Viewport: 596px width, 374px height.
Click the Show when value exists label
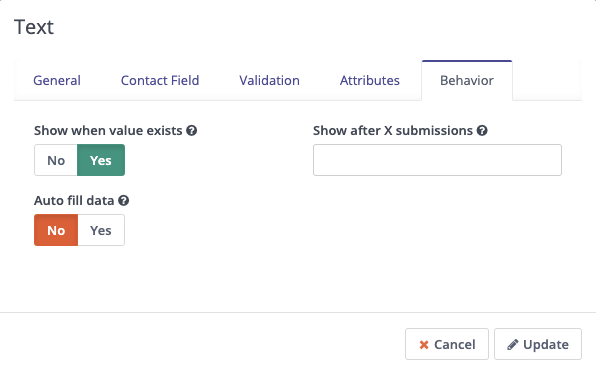click(x=108, y=131)
